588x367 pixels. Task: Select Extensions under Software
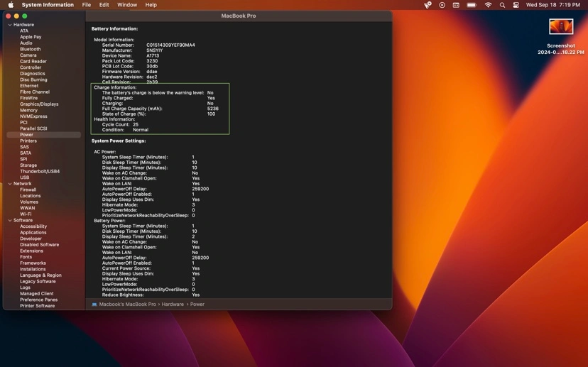pyautogui.click(x=31, y=251)
